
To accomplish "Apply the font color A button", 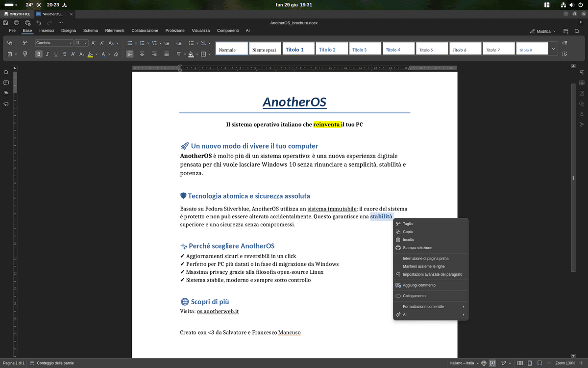I will (103, 54).
